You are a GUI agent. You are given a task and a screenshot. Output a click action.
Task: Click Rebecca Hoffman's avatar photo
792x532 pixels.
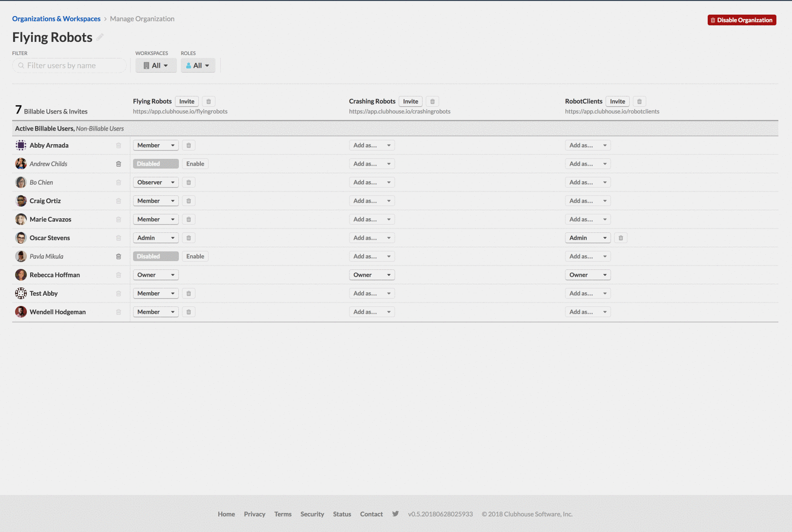tap(21, 275)
